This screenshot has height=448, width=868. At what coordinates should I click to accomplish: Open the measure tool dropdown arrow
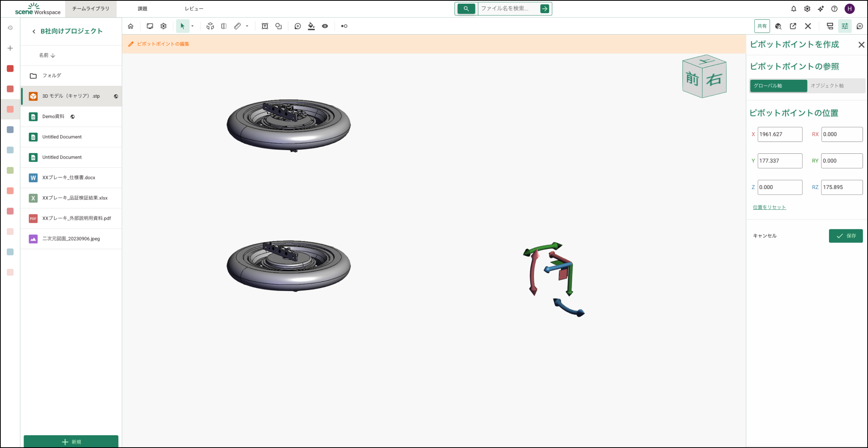pyautogui.click(x=247, y=26)
